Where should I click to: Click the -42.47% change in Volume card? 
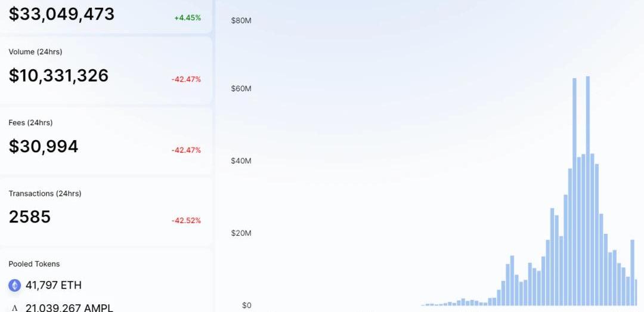click(186, 79)
